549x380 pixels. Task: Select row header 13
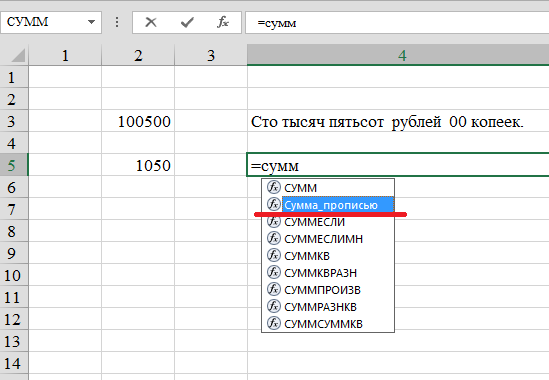[14, 341]
